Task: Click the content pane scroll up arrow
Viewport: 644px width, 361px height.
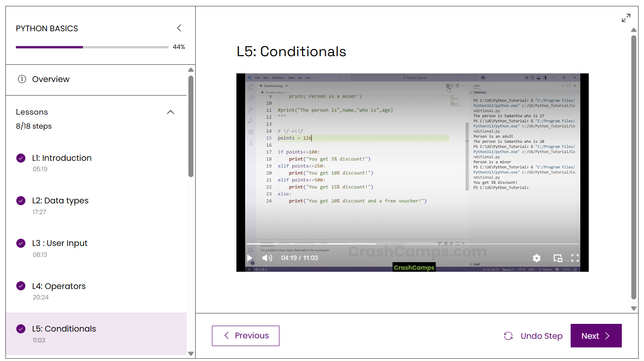Action: pos(634,30)
